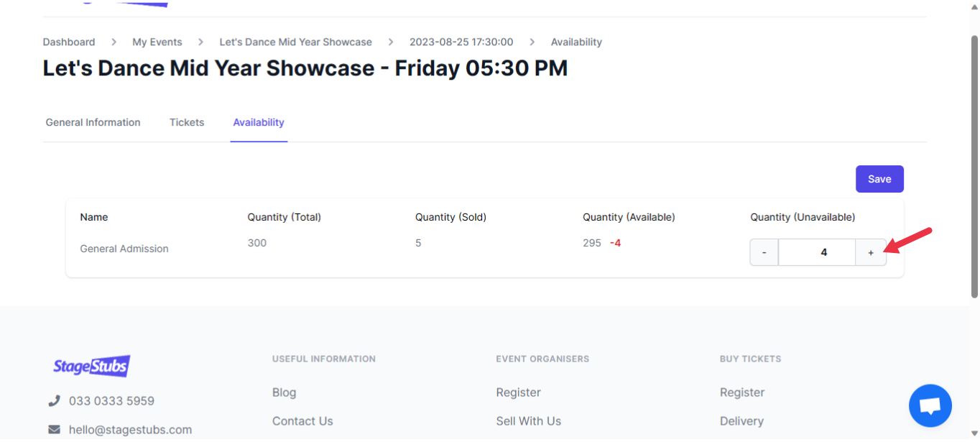980x442 pixels.
Task: Decrease unavailable quantity with minus button
Action: point(764,253)
